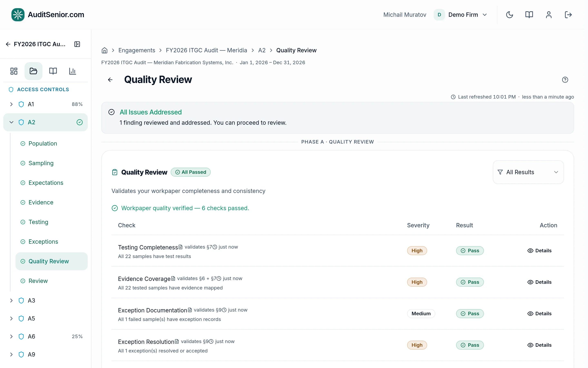Go back from FY2026 ITGC engagement sidebar
588x368 pixels.
pos(8,44)
